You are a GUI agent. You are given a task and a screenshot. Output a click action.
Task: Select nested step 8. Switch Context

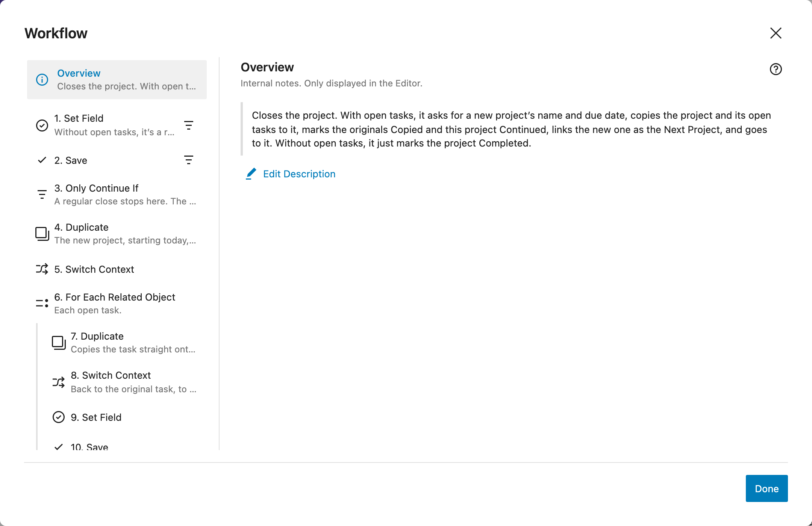(x=125, y=382)
